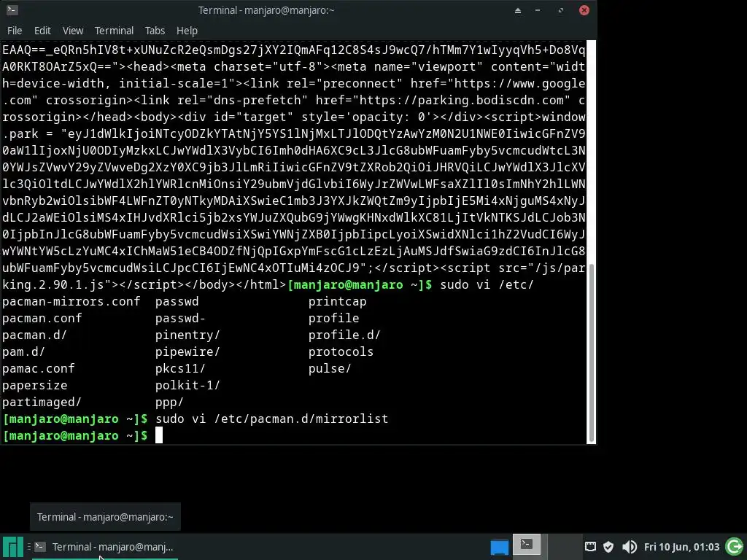This screenshot has height=560, width=747.
Task: Click the keep-above arrow in title bar
Action: click(518, 10)
